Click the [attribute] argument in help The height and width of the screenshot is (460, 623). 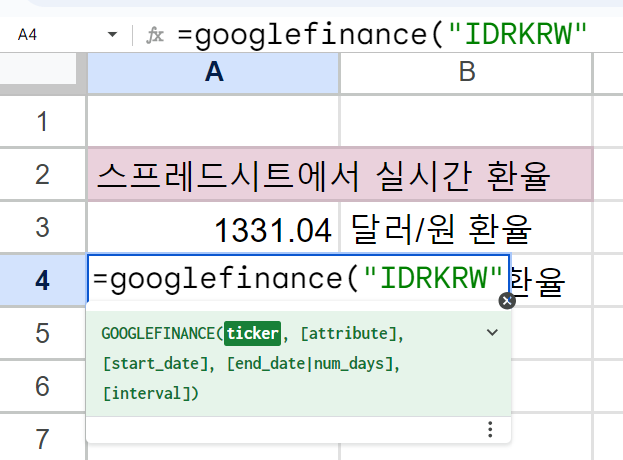pos(349,333)
